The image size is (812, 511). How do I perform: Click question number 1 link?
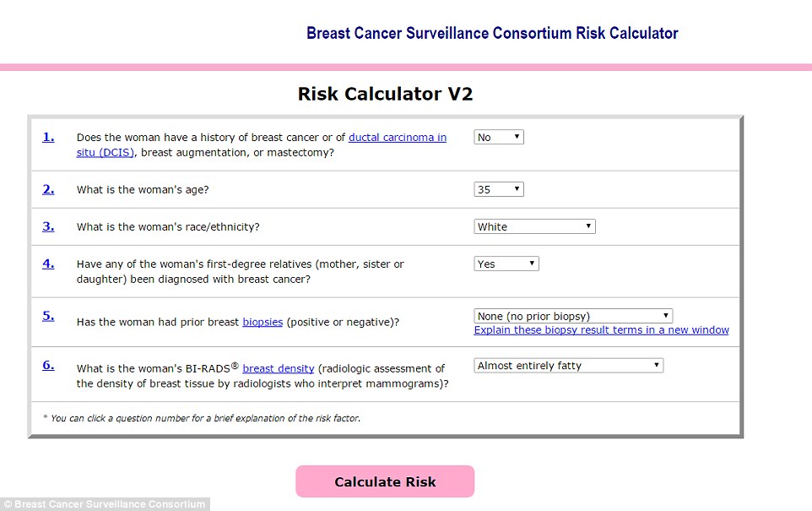(x=48, y=137)
